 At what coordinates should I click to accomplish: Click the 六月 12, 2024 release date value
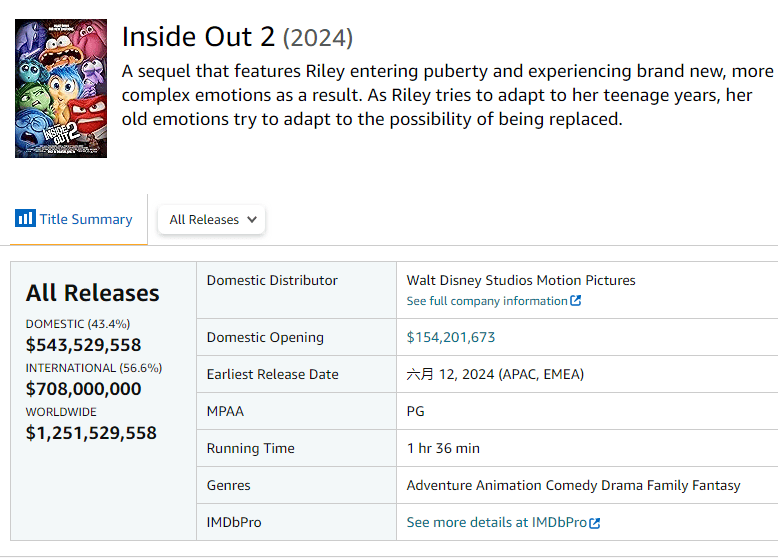pos(495,374)
